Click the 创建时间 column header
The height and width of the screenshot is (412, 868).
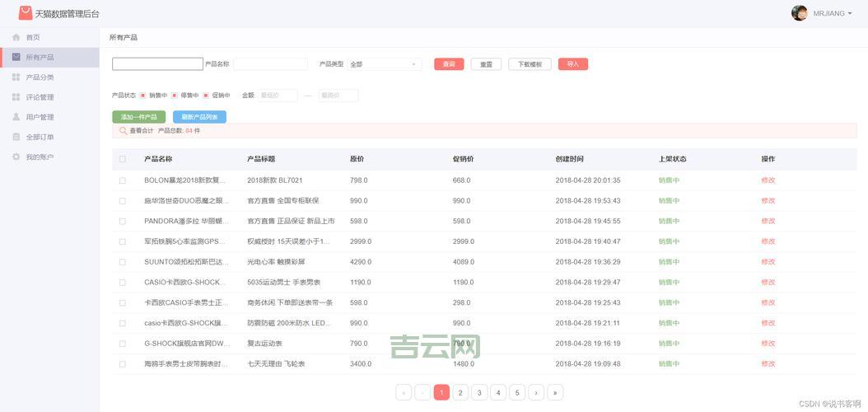(570, 159)
